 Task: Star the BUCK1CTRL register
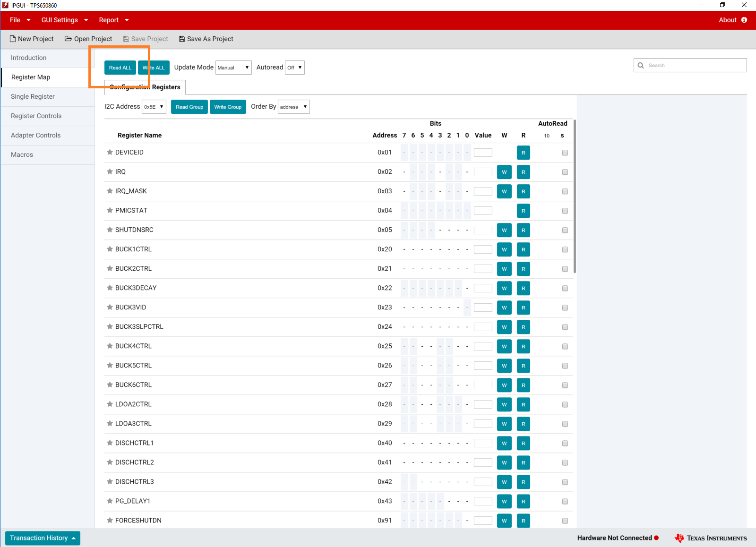click(x=110, y=249)
